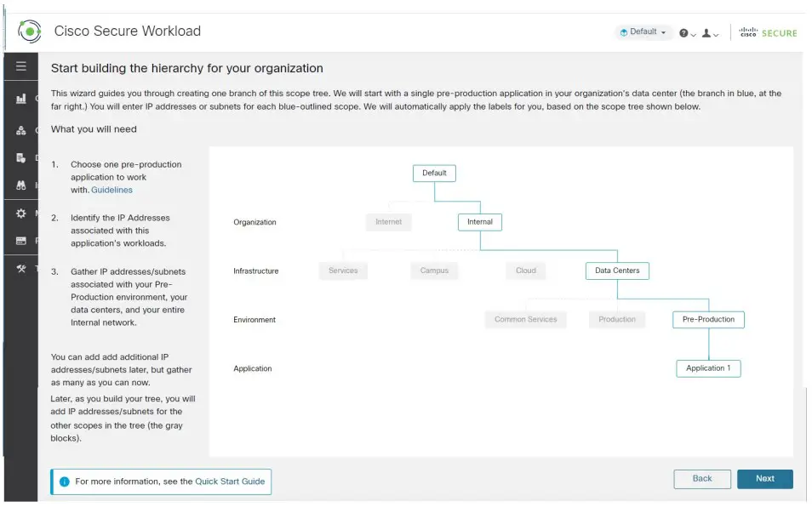Open the scope hierarchy sidebar icon

[x=21, y=130]
